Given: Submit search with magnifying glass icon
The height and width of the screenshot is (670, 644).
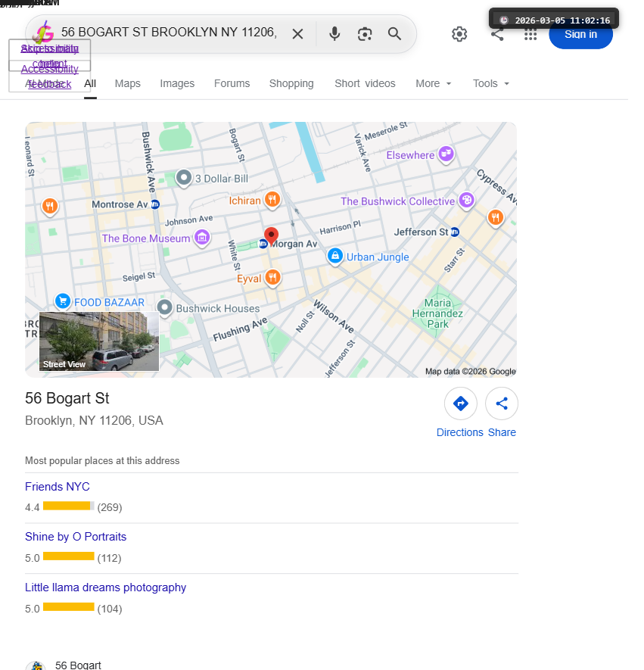Looking at the screenshot, I should pos(394,34).
